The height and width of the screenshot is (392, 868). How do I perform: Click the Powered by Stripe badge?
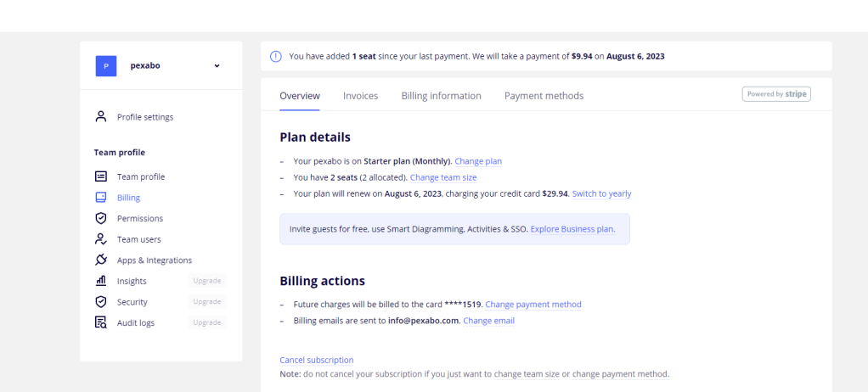(776, 94)
